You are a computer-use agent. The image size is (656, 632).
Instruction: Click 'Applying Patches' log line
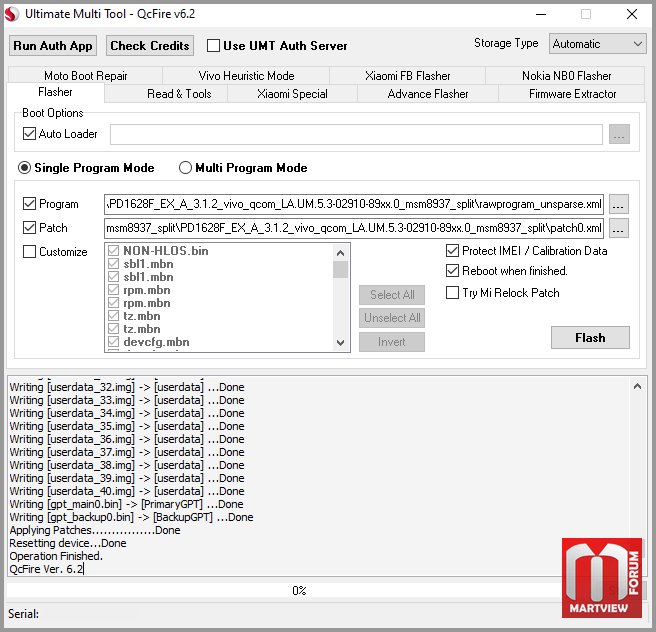click(x=95, y=530)
